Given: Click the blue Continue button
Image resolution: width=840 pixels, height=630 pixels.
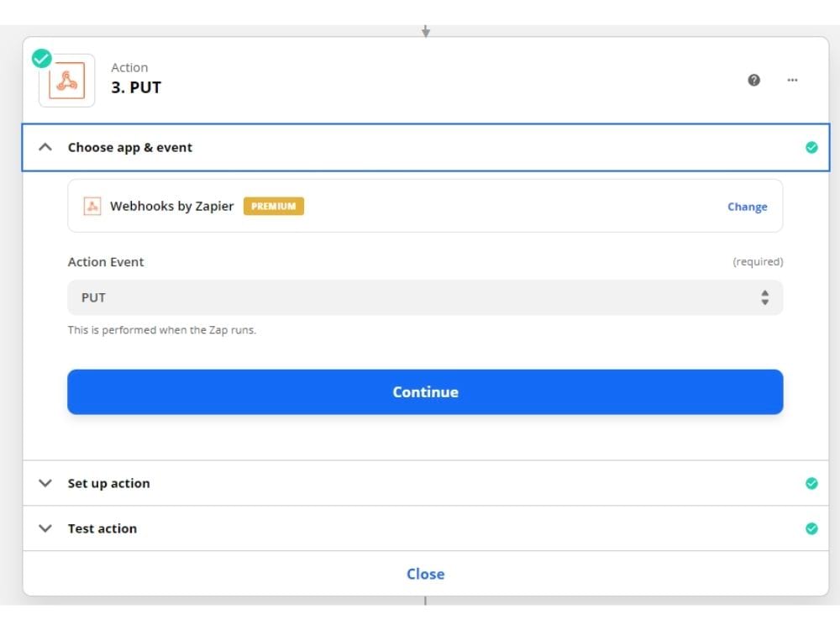Looking at the screenshot, I should click(x=425, y=391).
